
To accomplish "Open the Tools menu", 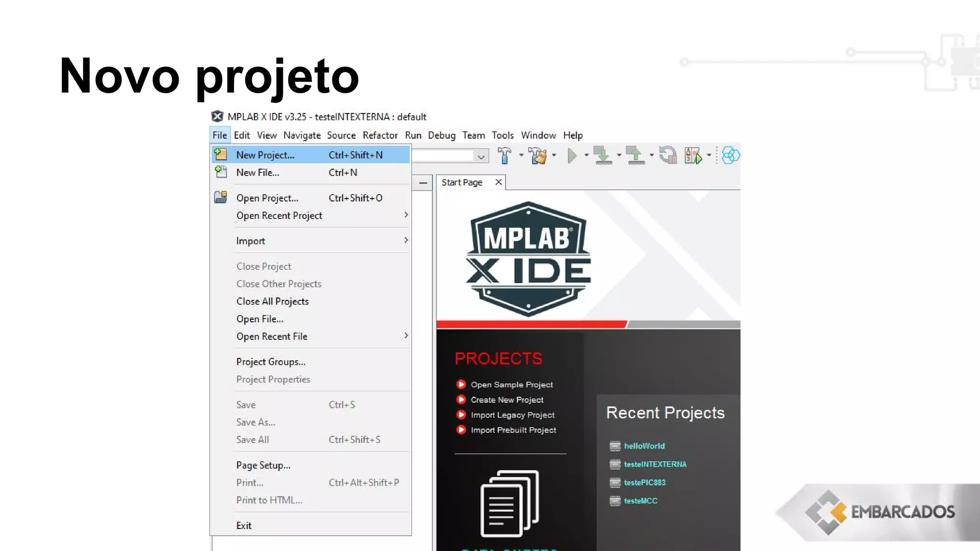I will (502, 135).
